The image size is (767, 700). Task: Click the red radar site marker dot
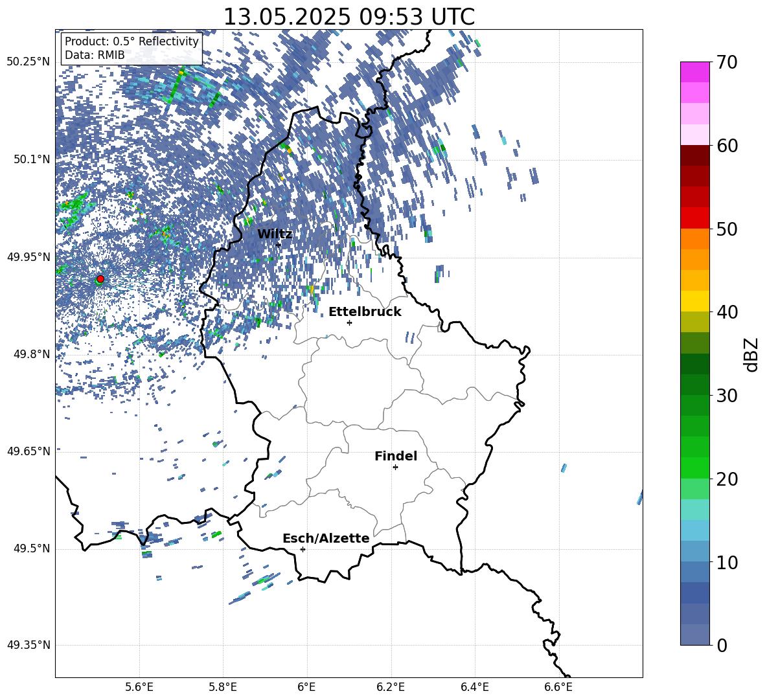[x=100, y=278]
